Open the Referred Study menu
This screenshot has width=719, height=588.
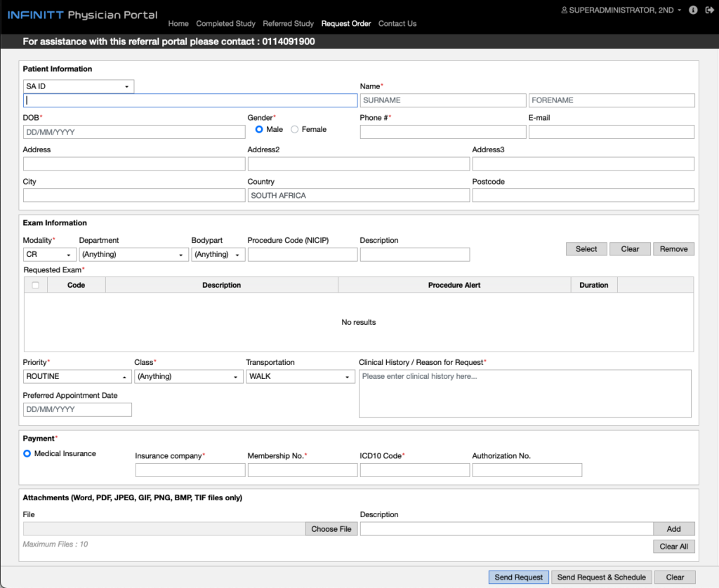(x=288, y=23)
